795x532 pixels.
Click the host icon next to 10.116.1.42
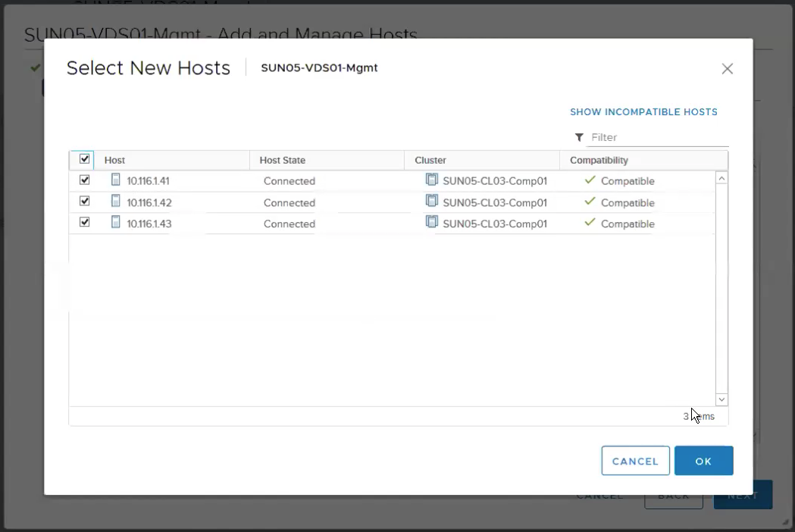pos(116,201)
